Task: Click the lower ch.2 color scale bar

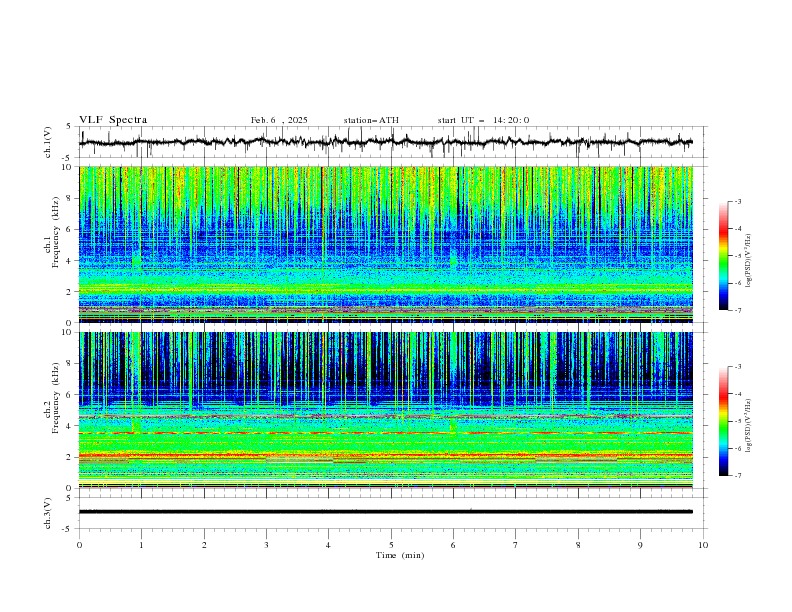Action: pyautogui.click(x=723, y=421)
